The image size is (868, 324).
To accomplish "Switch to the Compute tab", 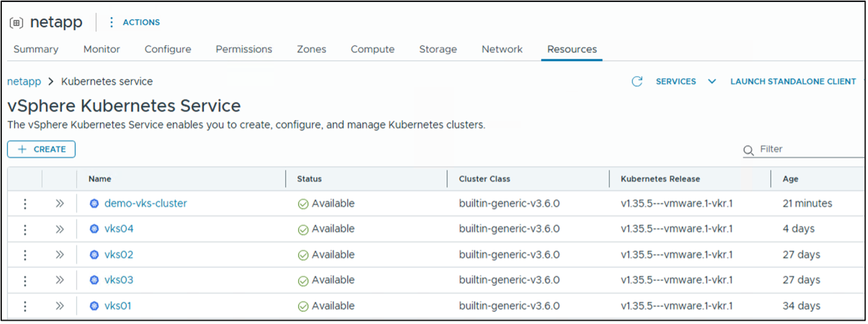I will (x=372, y=49).
